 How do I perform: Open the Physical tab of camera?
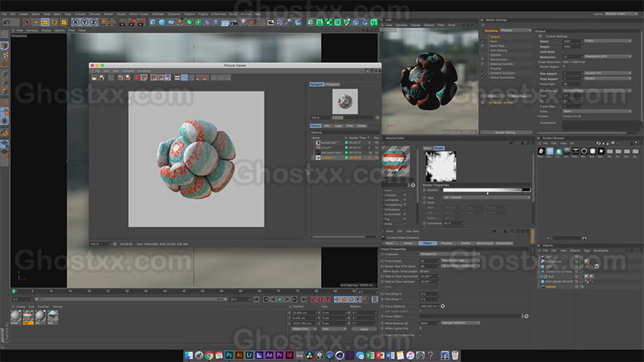[x=446, y=243]
